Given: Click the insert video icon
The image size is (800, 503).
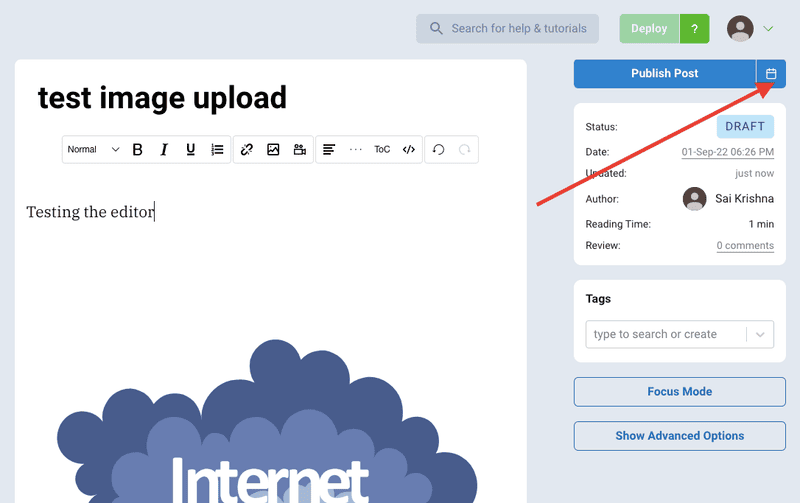Looking at the screenshot, I should 299,150.
